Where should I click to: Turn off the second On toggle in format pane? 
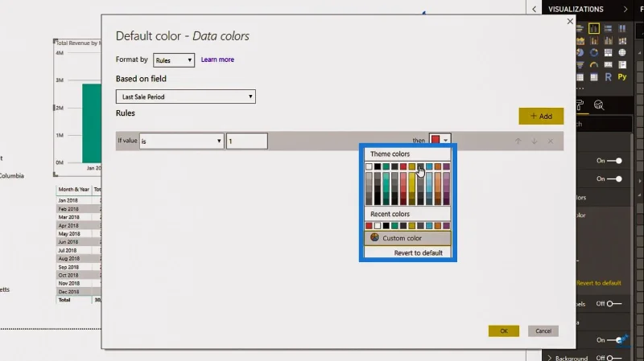click(614, 178)
